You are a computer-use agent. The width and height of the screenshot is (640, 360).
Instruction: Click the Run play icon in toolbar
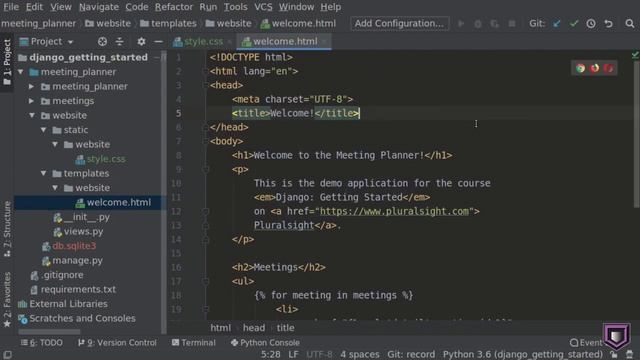click(x=461, y=24)
